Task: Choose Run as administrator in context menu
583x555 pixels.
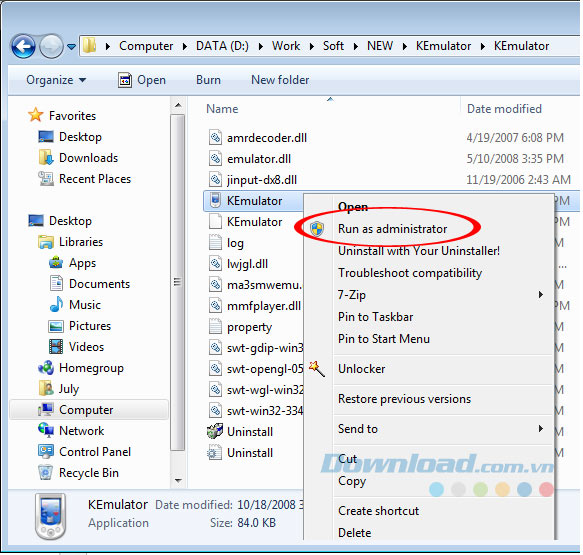Action: point(392,229)
